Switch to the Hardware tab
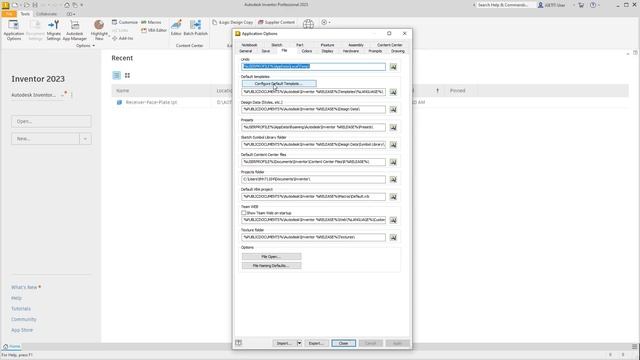The height and width of the screenshot is (360, 640). point(351,51)
